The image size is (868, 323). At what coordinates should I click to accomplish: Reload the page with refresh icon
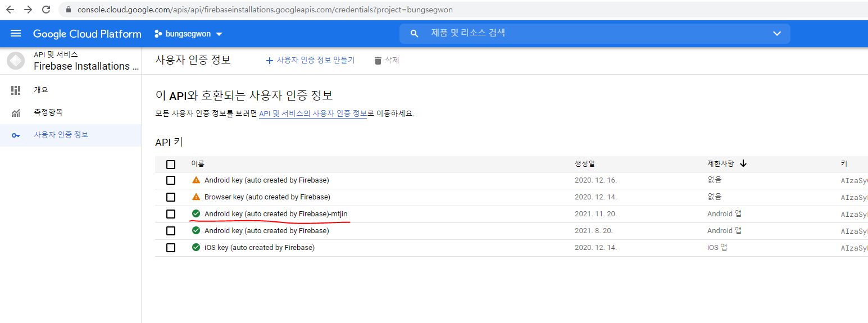[46, 10]
